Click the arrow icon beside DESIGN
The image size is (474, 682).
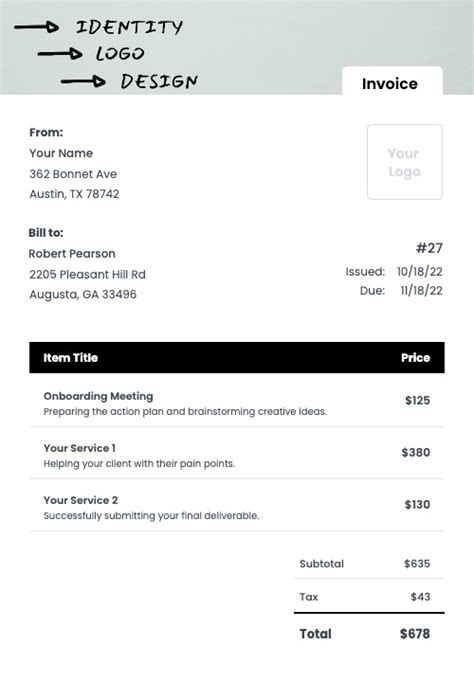[83, 81]
